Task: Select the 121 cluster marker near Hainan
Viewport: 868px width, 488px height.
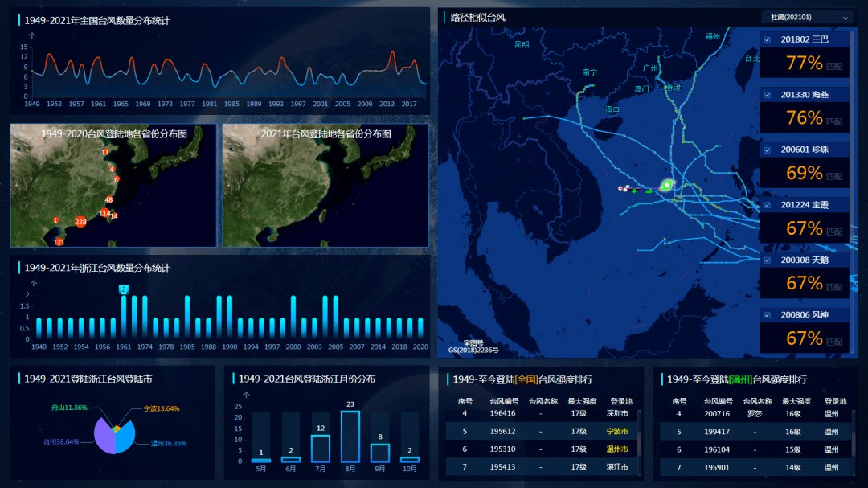Action: coord(59,241)
